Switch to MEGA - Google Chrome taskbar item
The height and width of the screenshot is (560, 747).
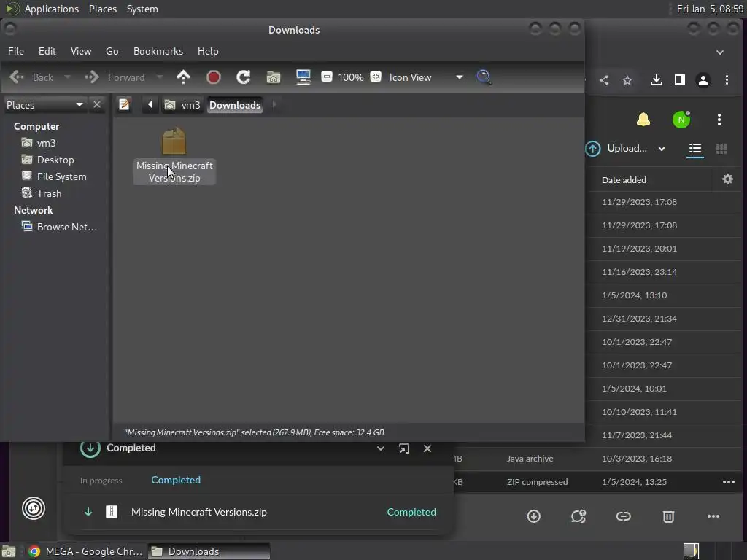pyautogui.click(x=85, y=551)
